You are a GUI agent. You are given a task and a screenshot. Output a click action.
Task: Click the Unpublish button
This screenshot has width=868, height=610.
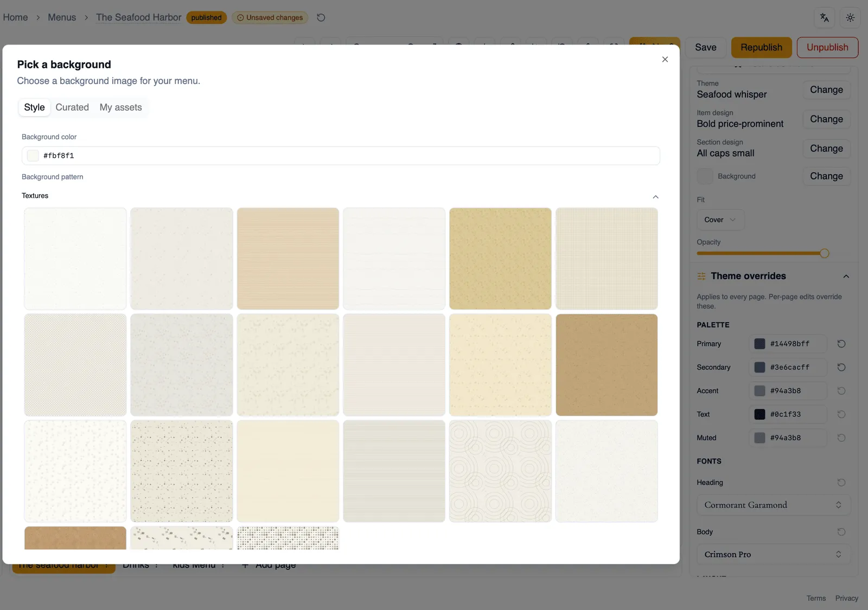(x=827, y=47)
